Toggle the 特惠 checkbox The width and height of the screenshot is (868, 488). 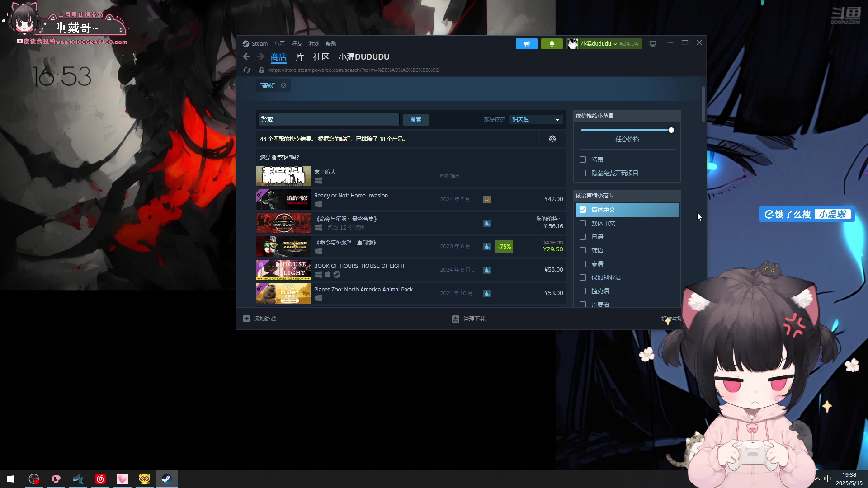pos(583,160)
